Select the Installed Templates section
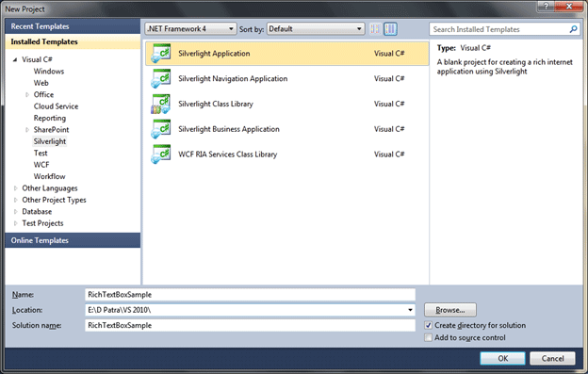This screenshot has height=374, width=588. pos(73,42)
